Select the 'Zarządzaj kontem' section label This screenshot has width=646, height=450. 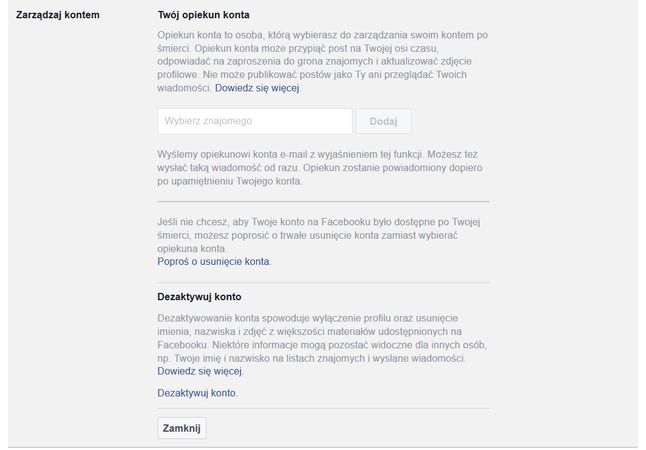pos(58,15)
